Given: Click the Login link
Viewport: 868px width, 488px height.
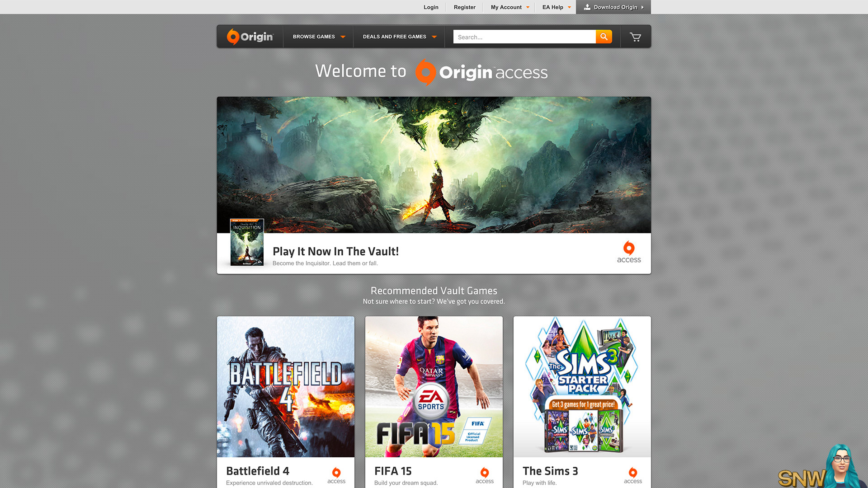Looking at the screenshot, I should click(430, 7).
